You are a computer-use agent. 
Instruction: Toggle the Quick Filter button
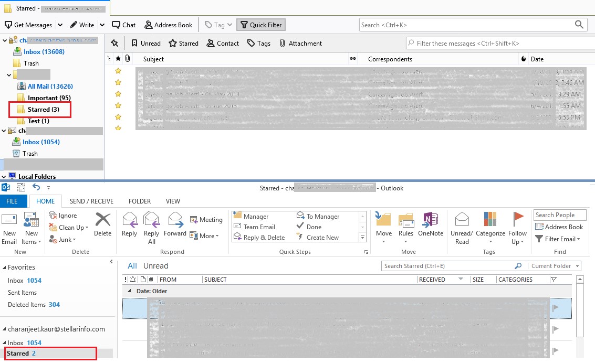pyautogui.click(x=261, y=25)
